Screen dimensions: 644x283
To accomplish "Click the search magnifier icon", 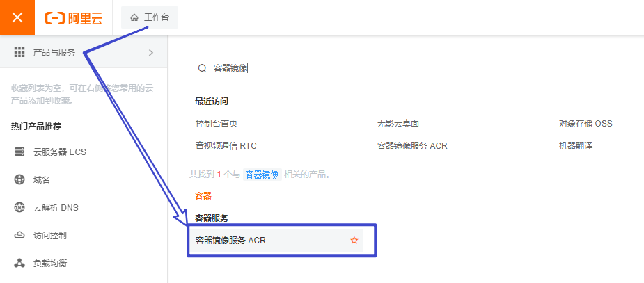I will pyautogui.click(x=203, y=68).
